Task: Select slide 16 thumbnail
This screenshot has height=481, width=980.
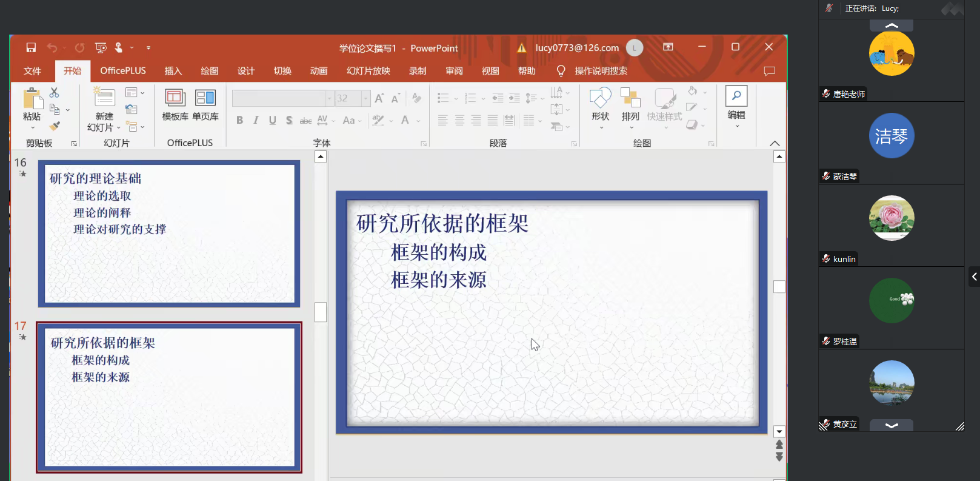Action: [169, 234]
